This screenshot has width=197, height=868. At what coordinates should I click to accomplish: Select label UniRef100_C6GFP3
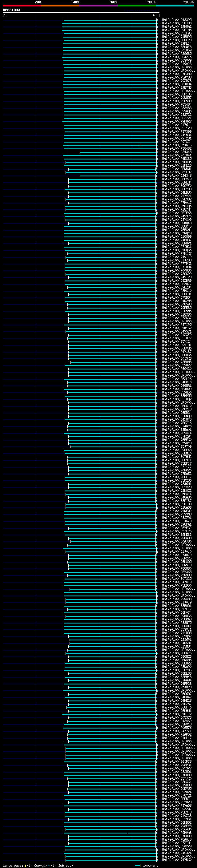click(x=177, y=40)
